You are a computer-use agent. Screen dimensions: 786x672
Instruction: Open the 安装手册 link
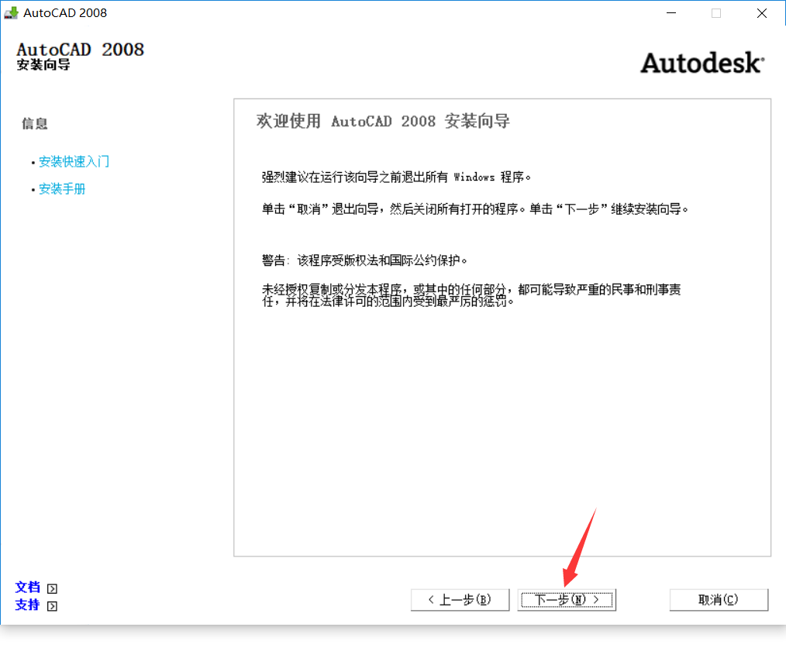tap(62, 189)
